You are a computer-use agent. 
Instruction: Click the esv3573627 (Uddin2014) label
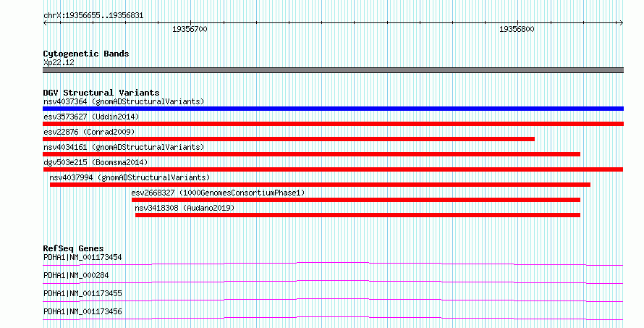[91, 117]
